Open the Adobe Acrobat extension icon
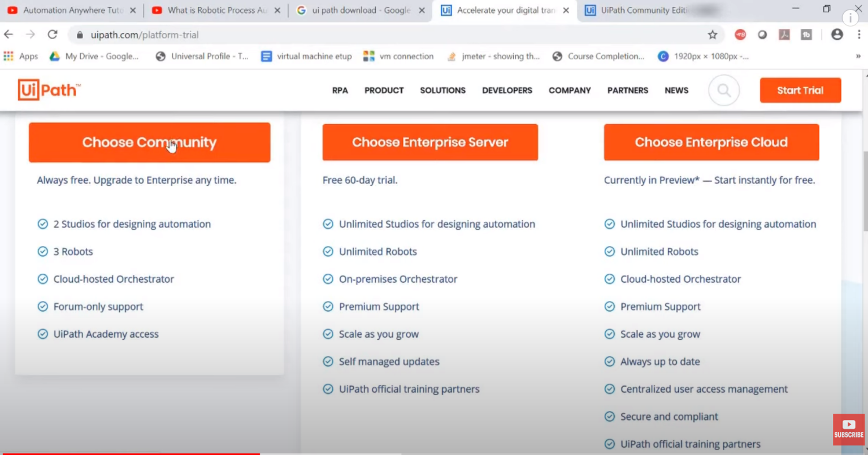 coord(784,34)
